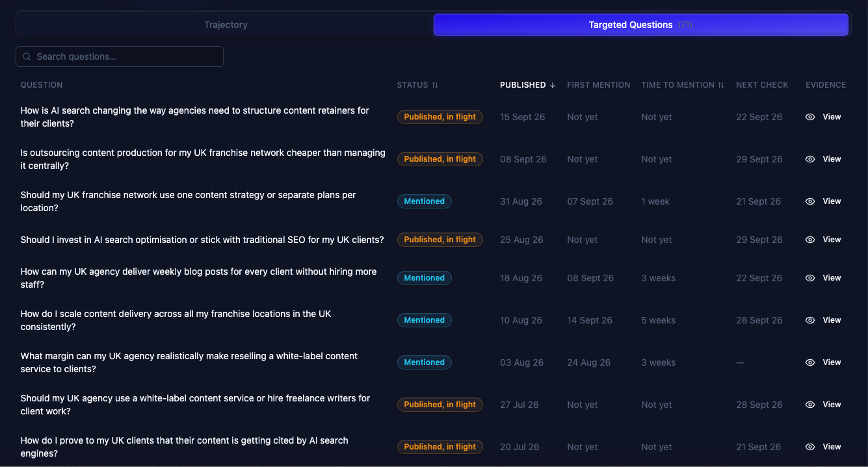Select question about delivering weekly blog posts
The width and height of the screenshot is (868, 467).
(199, 278)
